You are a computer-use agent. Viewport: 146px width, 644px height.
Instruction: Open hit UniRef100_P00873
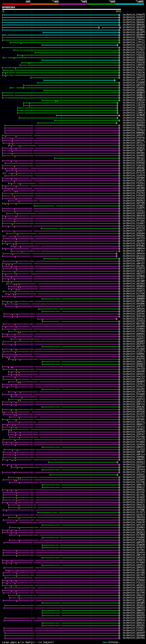(134, 17)
